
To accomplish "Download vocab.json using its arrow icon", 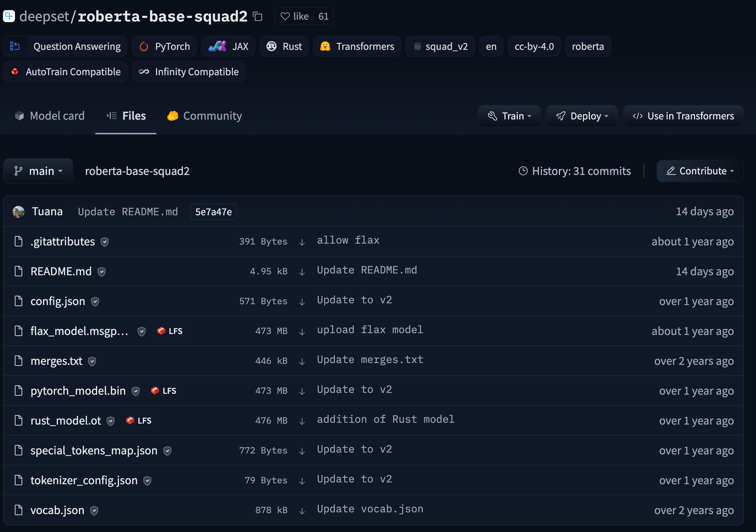I will point(302,511).
